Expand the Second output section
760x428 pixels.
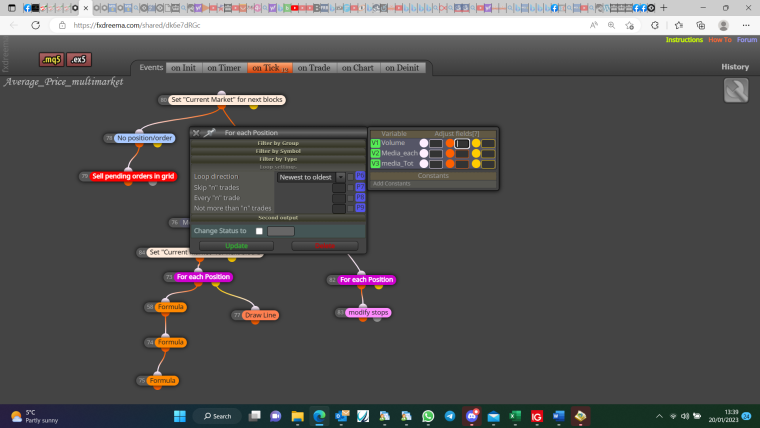click(278, 218)
